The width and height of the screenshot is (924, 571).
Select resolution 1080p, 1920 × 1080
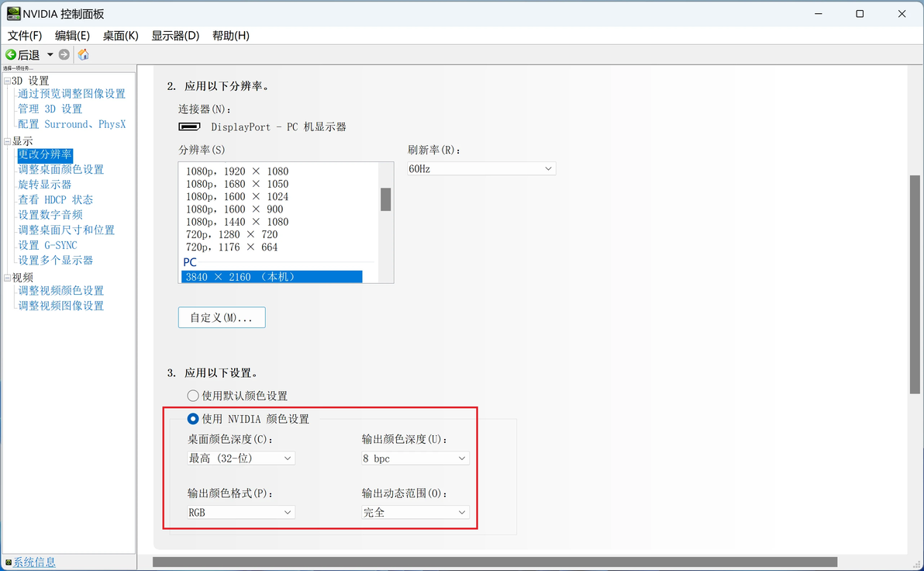[x=237, y=171]
